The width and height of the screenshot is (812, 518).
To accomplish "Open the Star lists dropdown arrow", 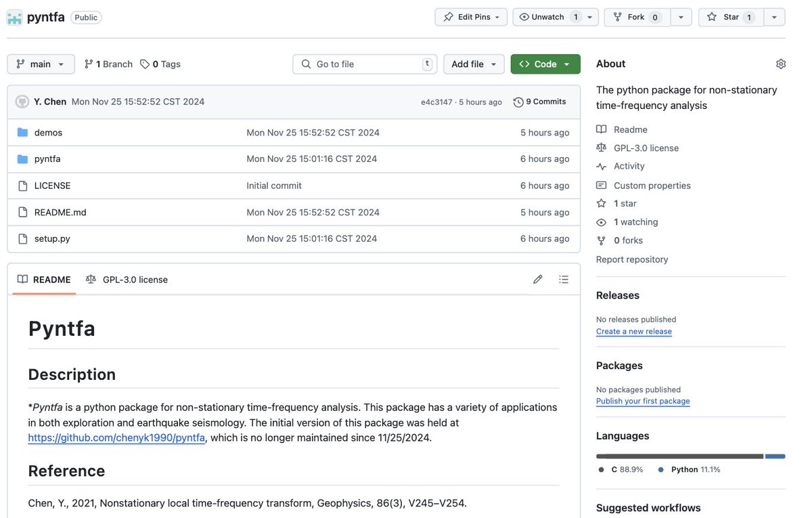I will (x=774, y=17).
